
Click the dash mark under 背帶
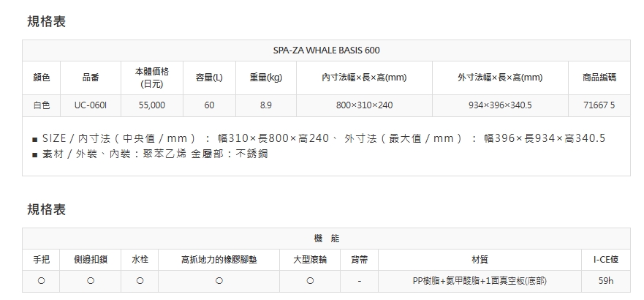[x=360, y=281]
